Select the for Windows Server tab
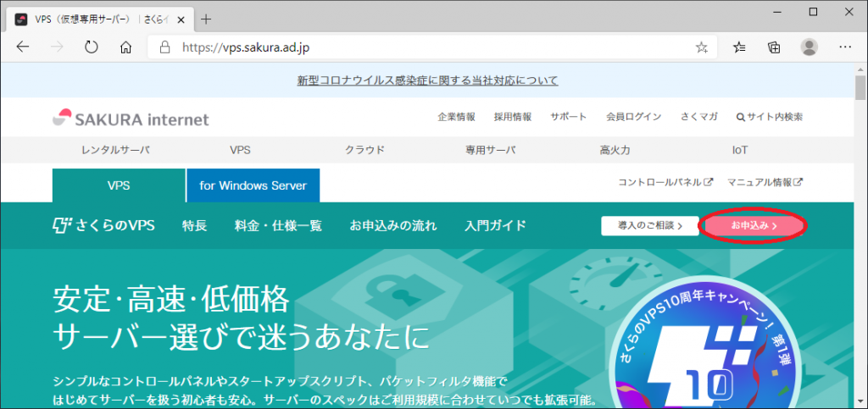 point(253,185)
